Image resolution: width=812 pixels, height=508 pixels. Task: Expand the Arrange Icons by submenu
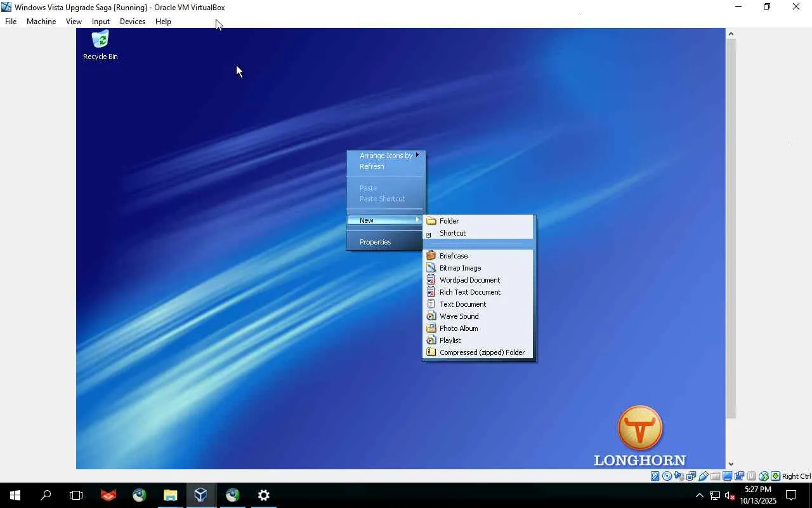click(386, 156)
